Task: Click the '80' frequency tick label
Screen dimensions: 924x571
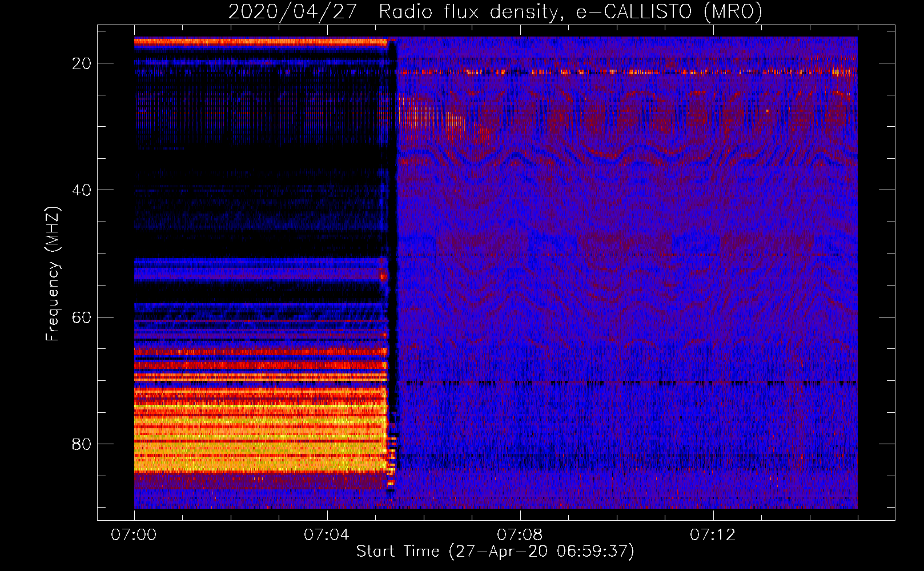Action: coord(82,444)
